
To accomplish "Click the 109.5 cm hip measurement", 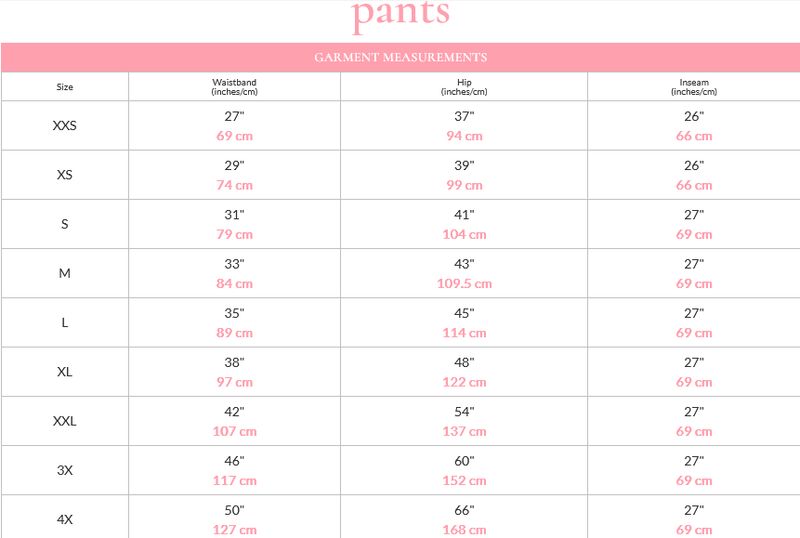I will point(464,283).
